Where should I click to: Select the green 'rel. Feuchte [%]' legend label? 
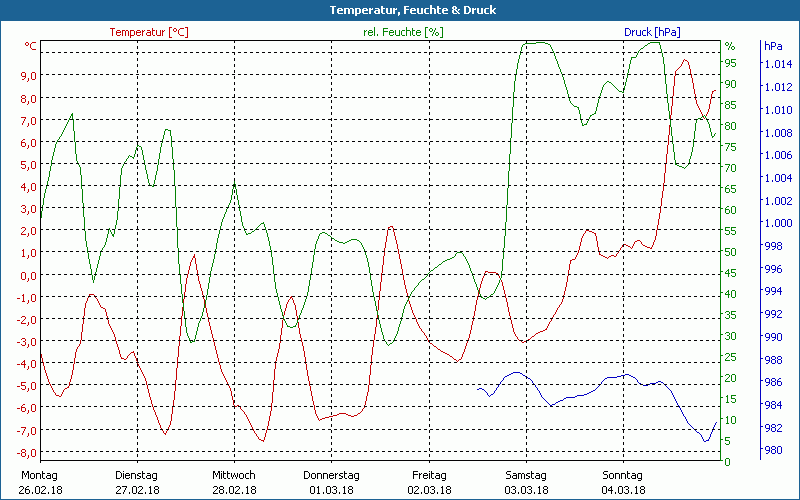tap(403, 32)
